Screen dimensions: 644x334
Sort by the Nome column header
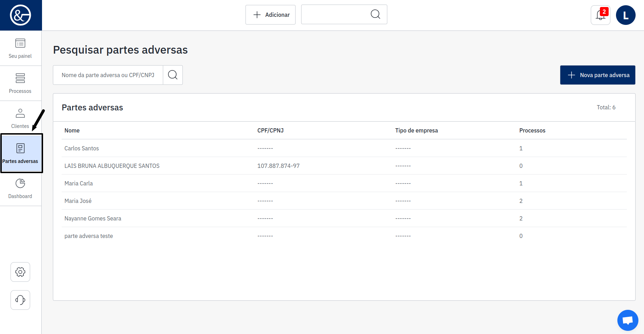coord(72,130)
